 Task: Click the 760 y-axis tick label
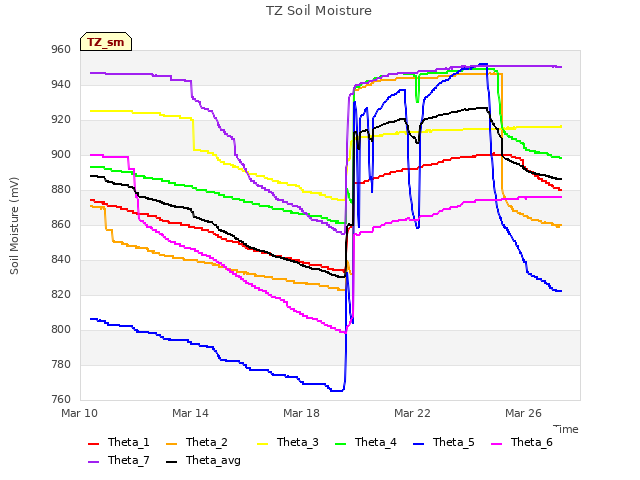point(61,400)
